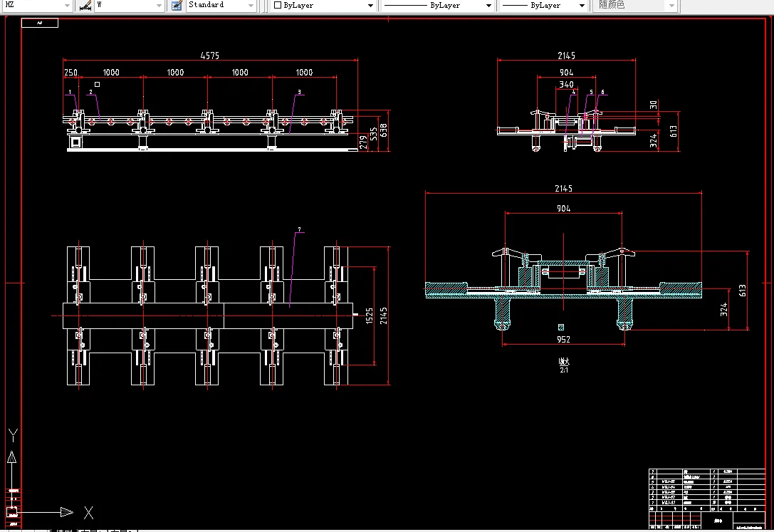The height and width of the screenshot is (532, 774).
Task: Select the 30 dimension text
Action: click(x=654, y=105)
